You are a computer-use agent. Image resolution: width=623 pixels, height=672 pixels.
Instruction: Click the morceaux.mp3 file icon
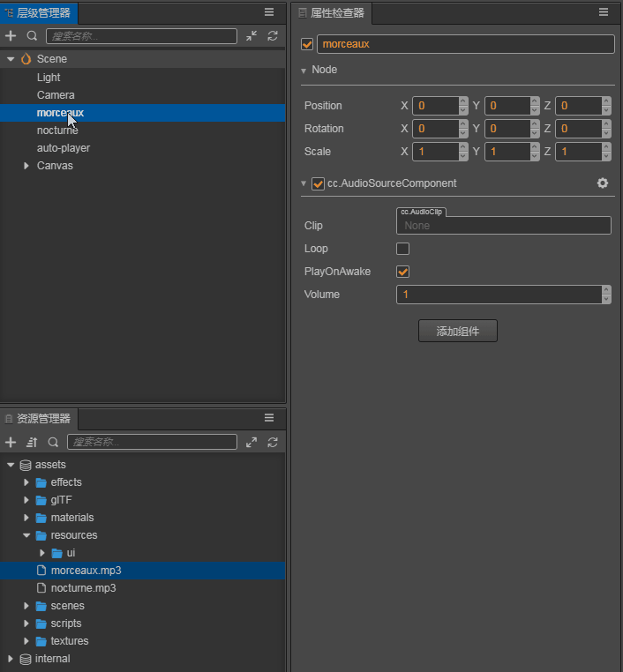(x=41, y=571)
